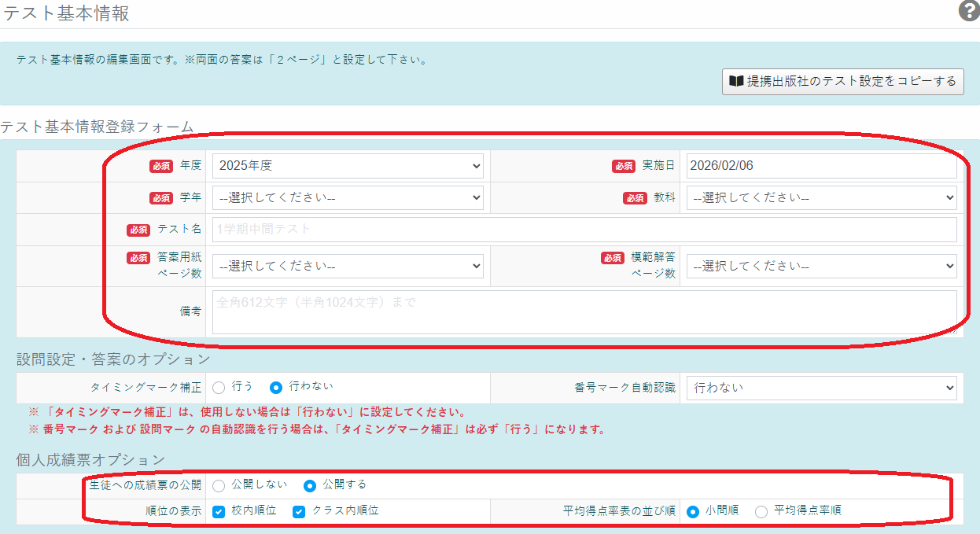Viewport: 980px width, 534px height.
Task: Click the テスト名 text input field
Action: click(584, 230)
